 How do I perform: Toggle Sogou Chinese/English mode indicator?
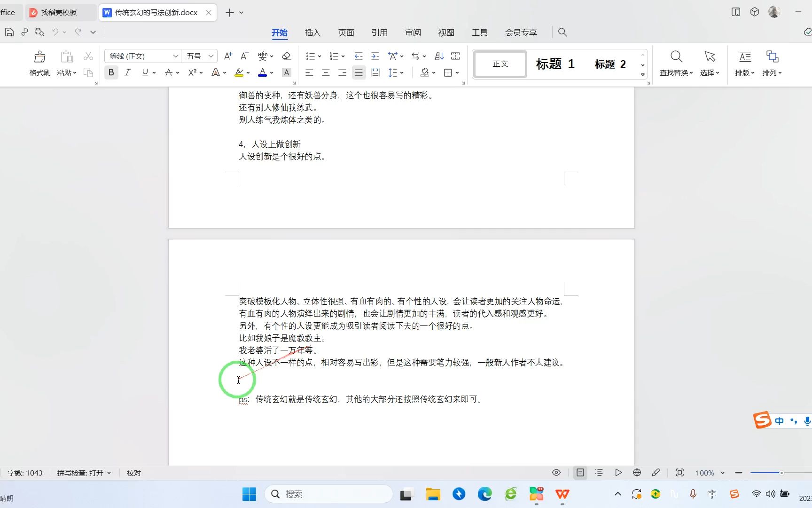click(x=780, y=421)
